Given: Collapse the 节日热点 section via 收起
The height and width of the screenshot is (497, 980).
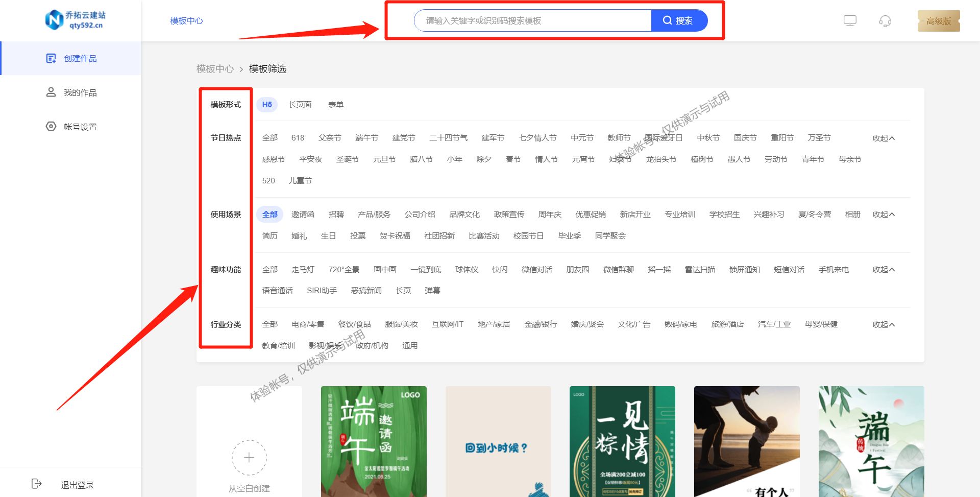Looking at the screenshot, I should 883,137.
